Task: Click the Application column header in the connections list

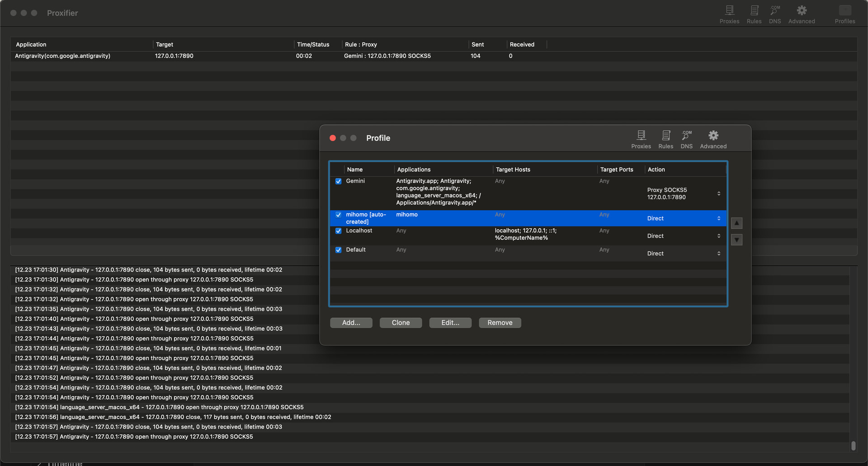Action: [82, 44]
